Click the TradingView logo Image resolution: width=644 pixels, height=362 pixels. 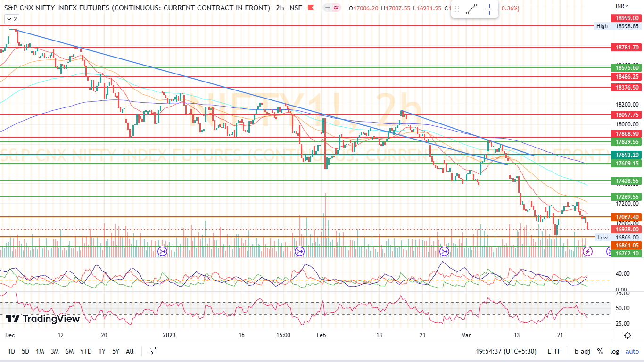[43, 319]
